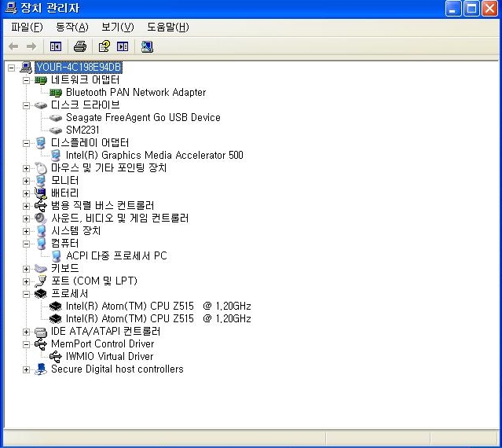Select the first Intel Atom Z515 entry
The height and width of the screenshot is (448, 502).
coord(158,307)
